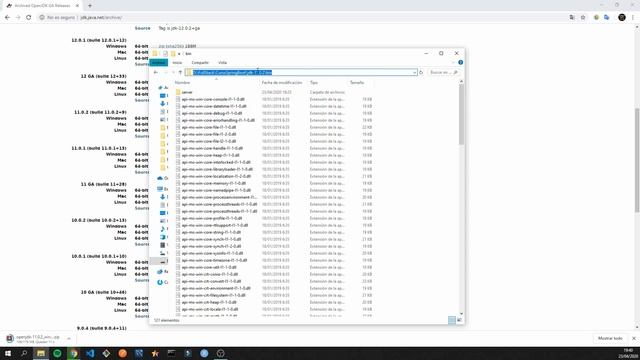Select api-ms-win-core-memory-l1-1-0.dll file
This screenshot has height=360, width=640.
(x=213, y=183)
